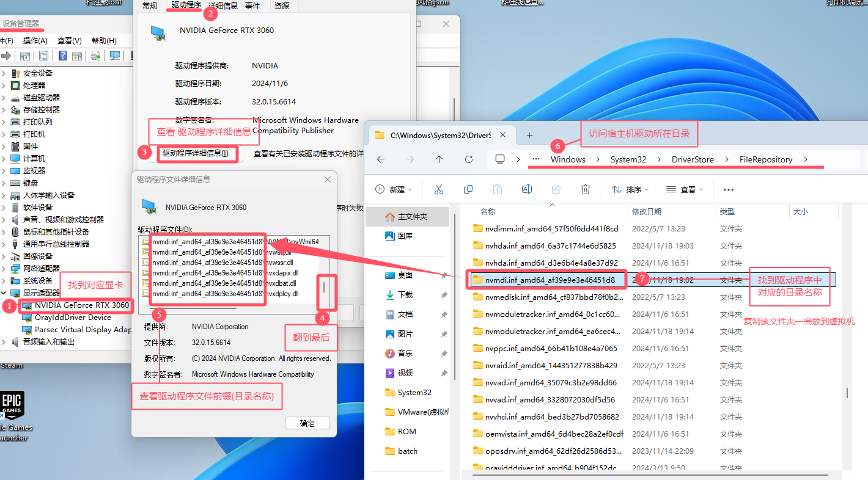Open the Epic Games Launcher desktop icon
The height and width of the screenshot is (480, 868).
point(11,415)
